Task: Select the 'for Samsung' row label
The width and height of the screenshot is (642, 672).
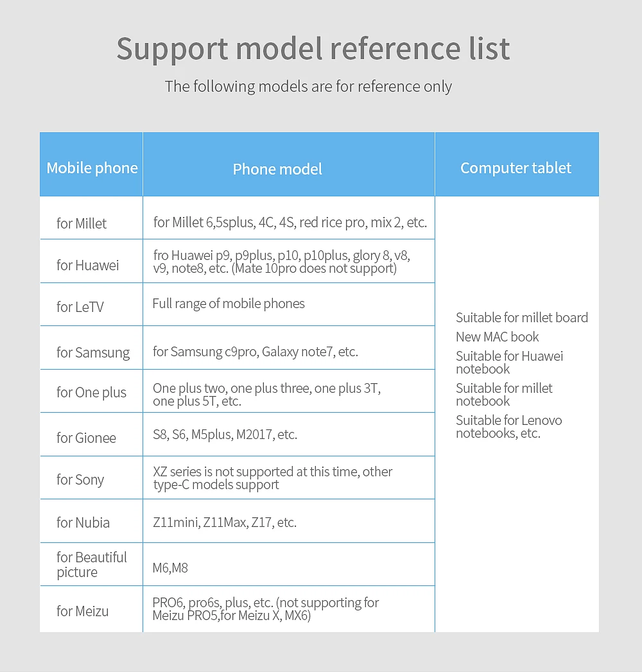Action: coord(93,352)
